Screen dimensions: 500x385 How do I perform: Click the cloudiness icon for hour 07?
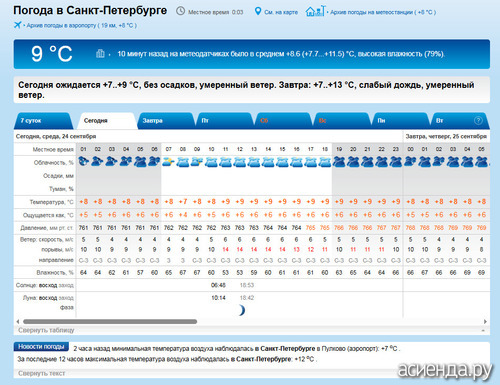click(169, 162)
